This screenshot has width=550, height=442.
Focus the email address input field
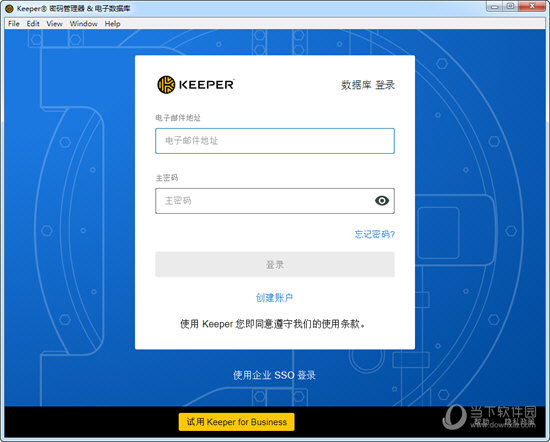[x=275, y=141]
